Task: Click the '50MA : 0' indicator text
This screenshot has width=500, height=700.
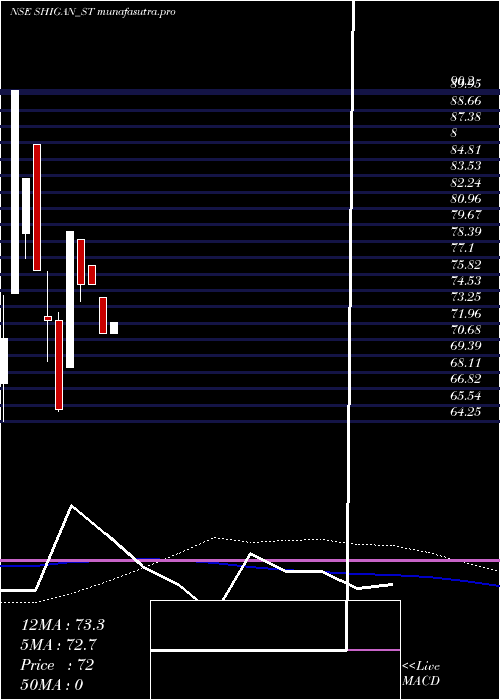Action: pyautogui.click(x=52, y=685)
